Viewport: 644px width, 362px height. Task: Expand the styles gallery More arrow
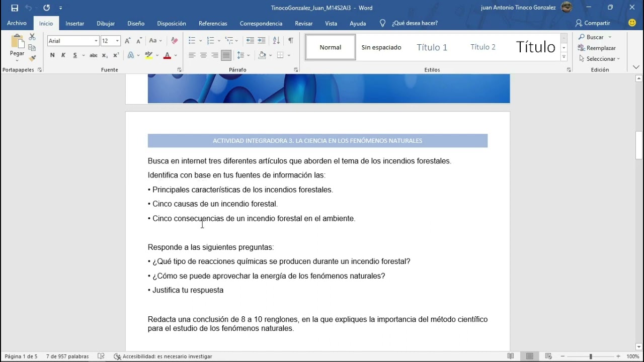(x=564, y=57)
